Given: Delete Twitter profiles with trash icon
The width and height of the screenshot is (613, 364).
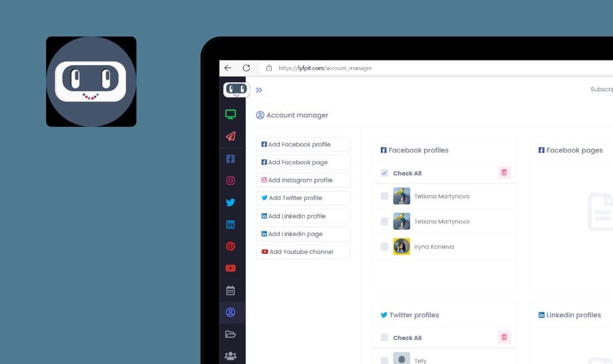Looking at the screenshot, I should [504, 337].
